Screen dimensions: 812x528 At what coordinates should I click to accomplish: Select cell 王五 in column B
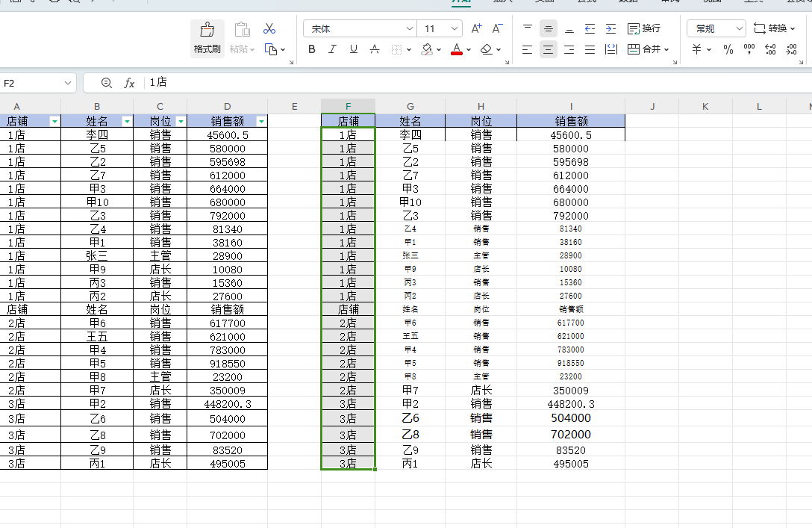[97, 336]
